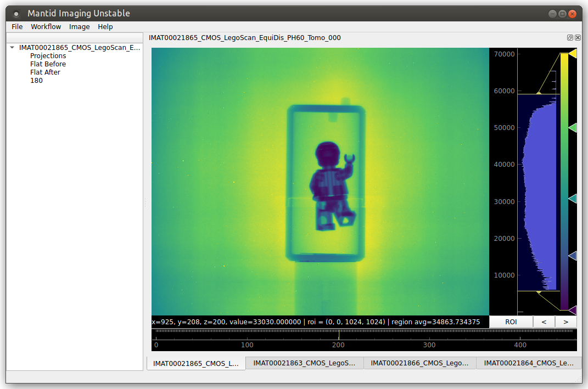
Task: Click the 70000 histogram axis label
Action: 504,54
